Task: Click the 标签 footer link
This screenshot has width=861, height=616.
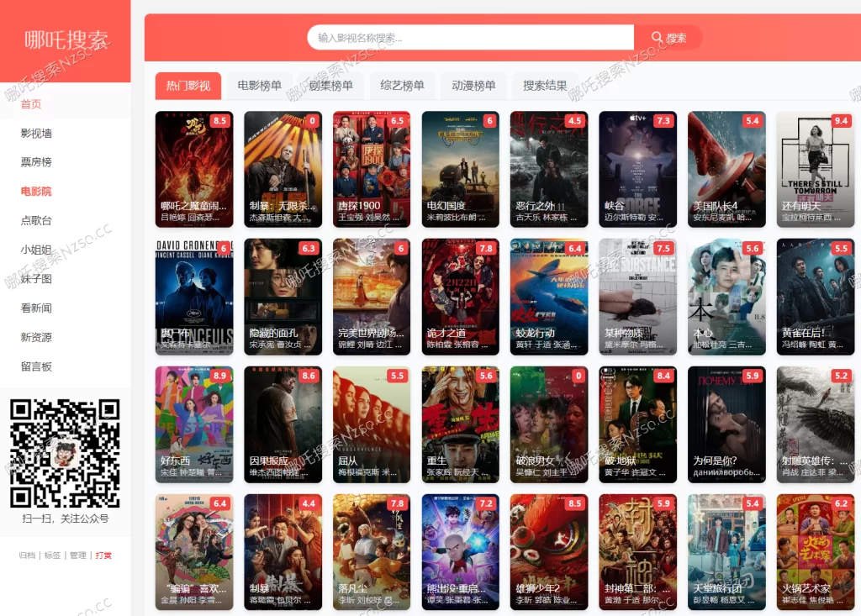Action: [53, 555]
